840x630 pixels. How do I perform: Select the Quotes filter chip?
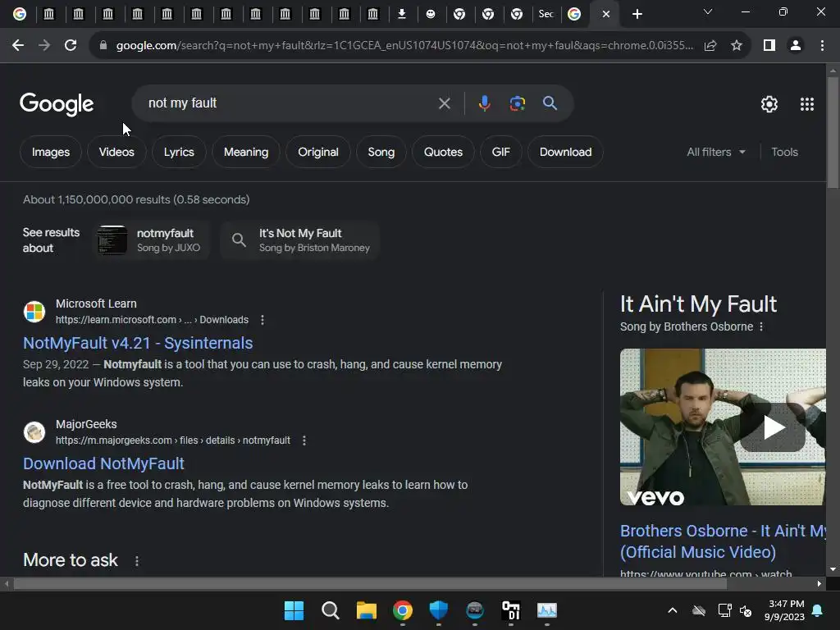click(x=443, y=152)
